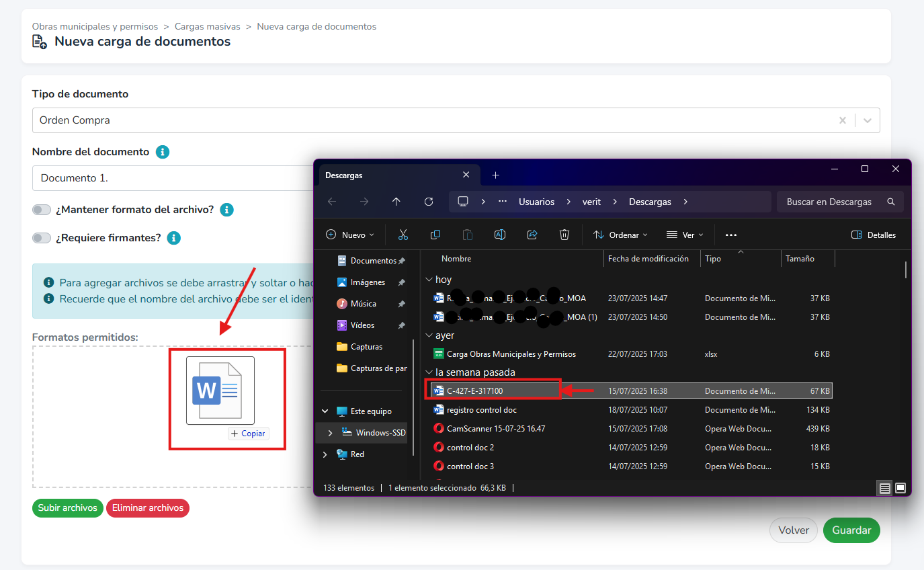The width and height of the screenshot is (924, 570).
Task: Go forward with the Explorer forward arrow
Action: tap(364, 202)
